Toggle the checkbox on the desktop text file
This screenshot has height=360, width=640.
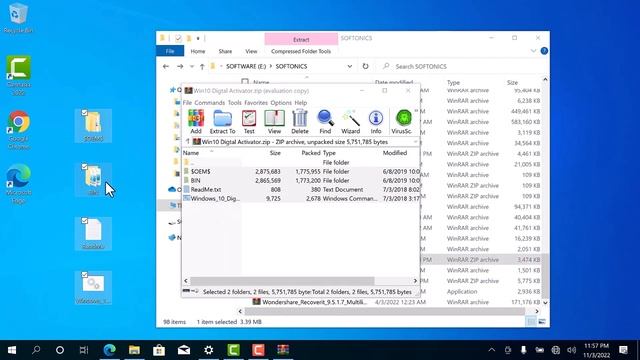84,221
